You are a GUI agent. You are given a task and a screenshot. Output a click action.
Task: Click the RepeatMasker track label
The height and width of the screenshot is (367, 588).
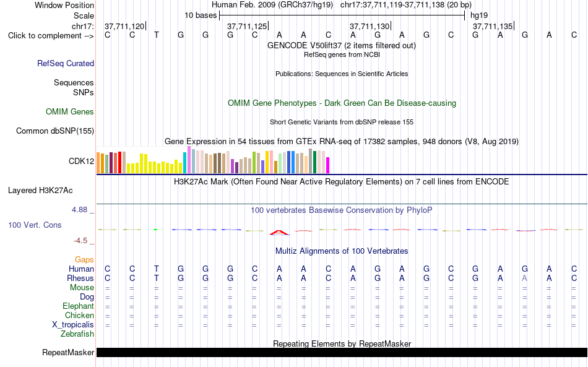pyautogui.click(x=68, y=352)
